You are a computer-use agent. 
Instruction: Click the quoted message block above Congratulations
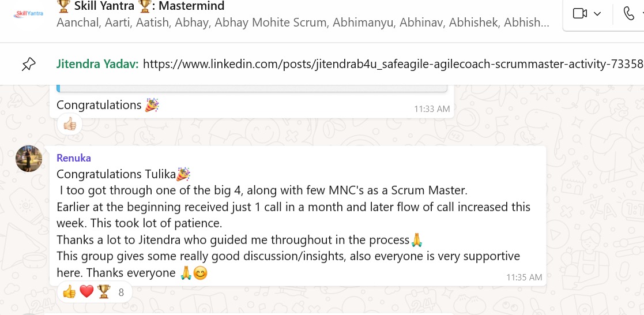pos(253,89)
